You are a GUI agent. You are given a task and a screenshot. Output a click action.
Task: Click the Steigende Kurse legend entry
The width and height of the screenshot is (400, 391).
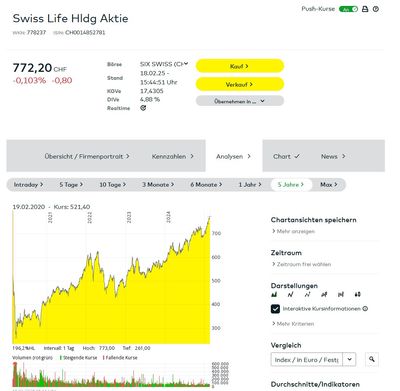(78, 358)
